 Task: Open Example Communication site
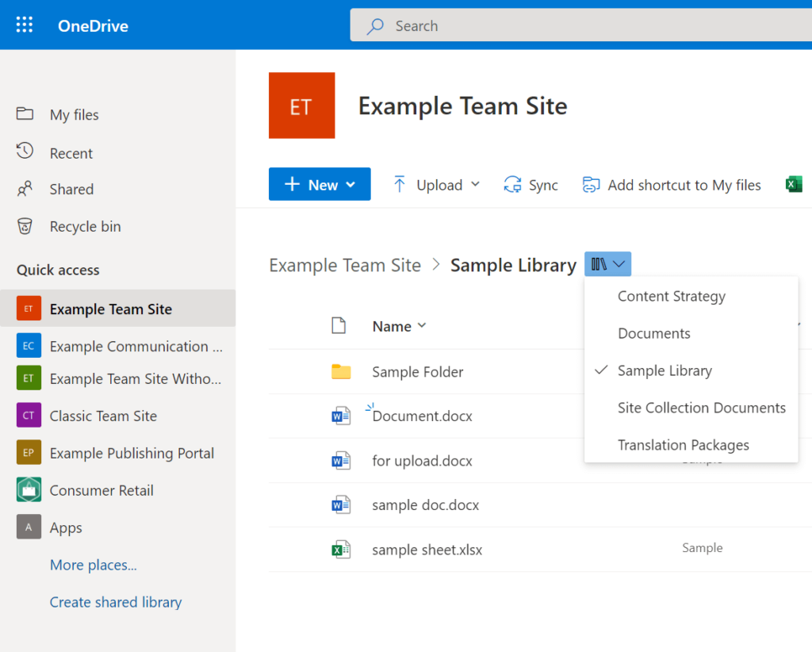[136, 346]
